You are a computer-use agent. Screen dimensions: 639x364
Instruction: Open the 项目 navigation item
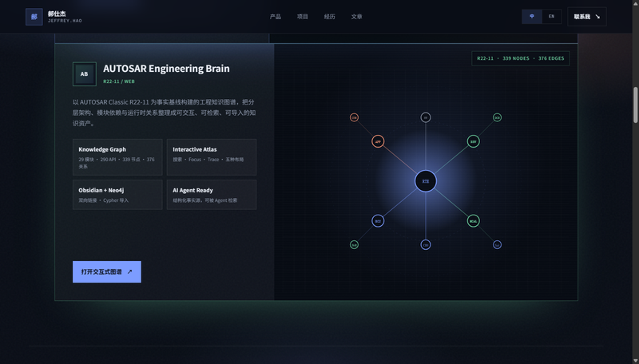(303, 17)
